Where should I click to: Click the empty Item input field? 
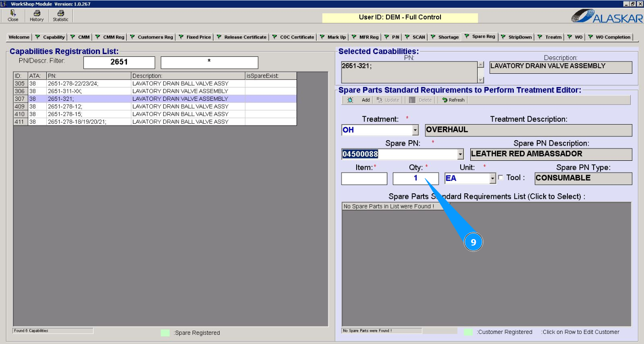click(364, 179)
